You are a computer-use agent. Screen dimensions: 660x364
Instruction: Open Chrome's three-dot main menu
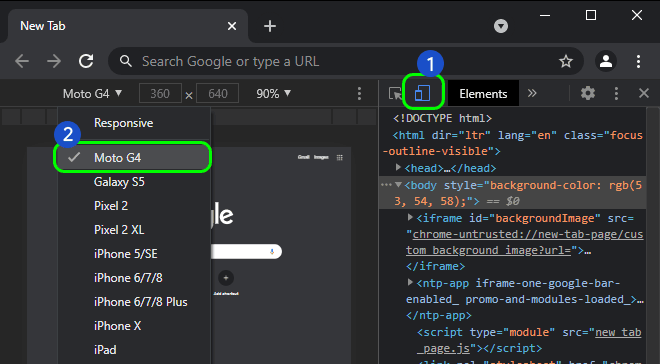[639, 61]
